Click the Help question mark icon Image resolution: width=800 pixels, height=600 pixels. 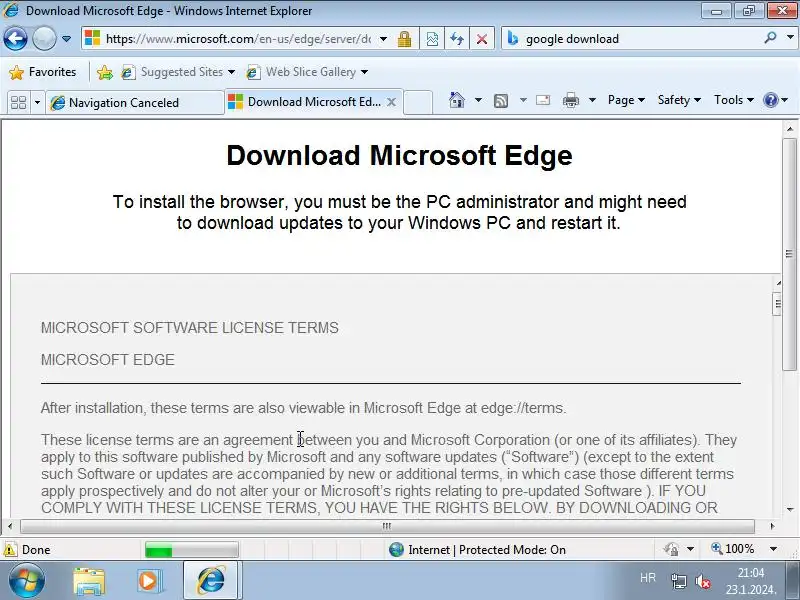[x=770, y=100]
